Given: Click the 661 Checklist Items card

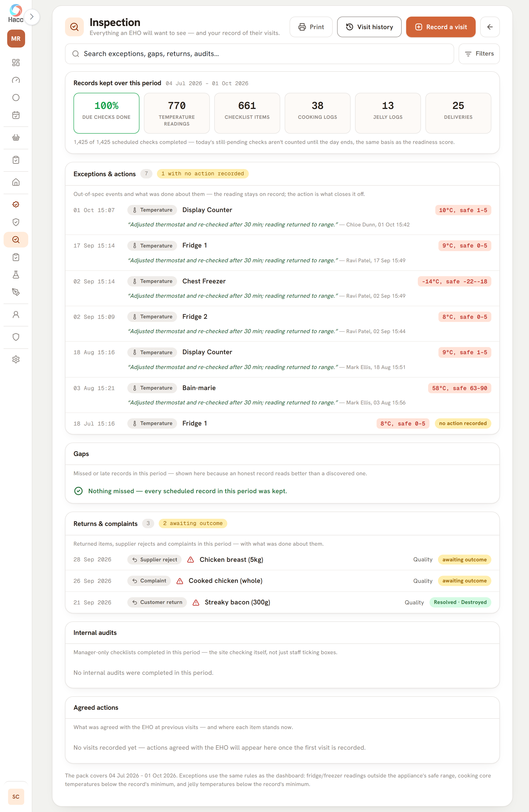Looking at the screenshot, I should click(x=247, y=113).
